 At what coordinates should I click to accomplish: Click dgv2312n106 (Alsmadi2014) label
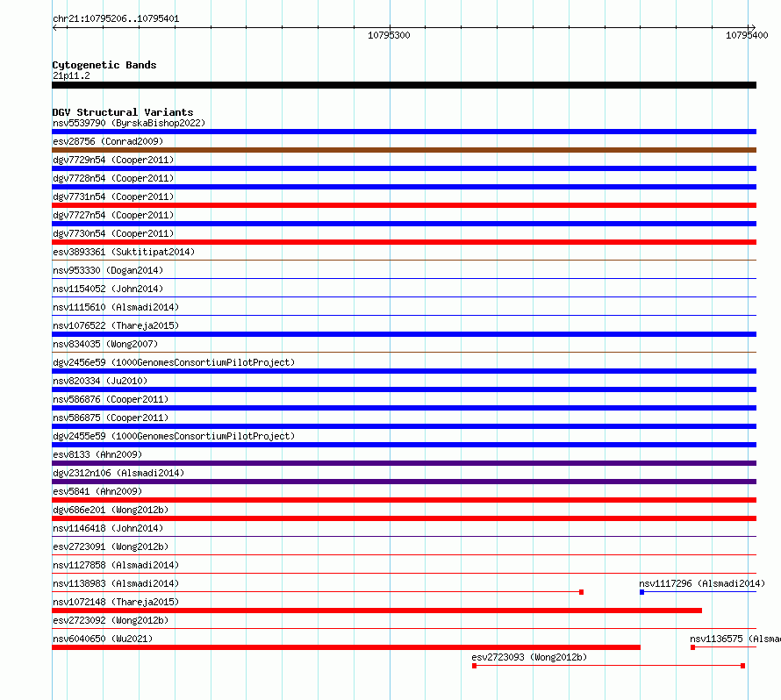(x=118, y=473)
